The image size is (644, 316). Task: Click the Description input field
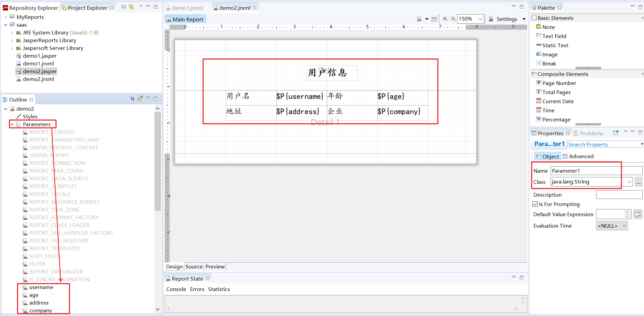click(619, 195)
